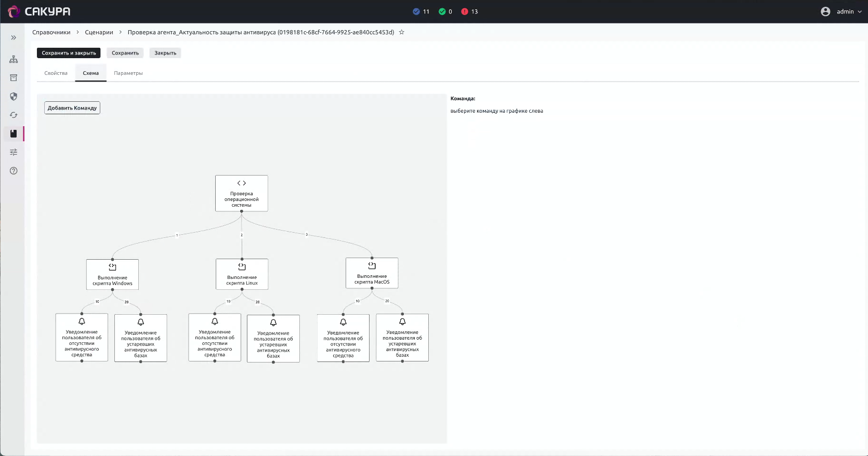Click the 'Добавить Команду' button
The image size is (868, 456).
72,108
